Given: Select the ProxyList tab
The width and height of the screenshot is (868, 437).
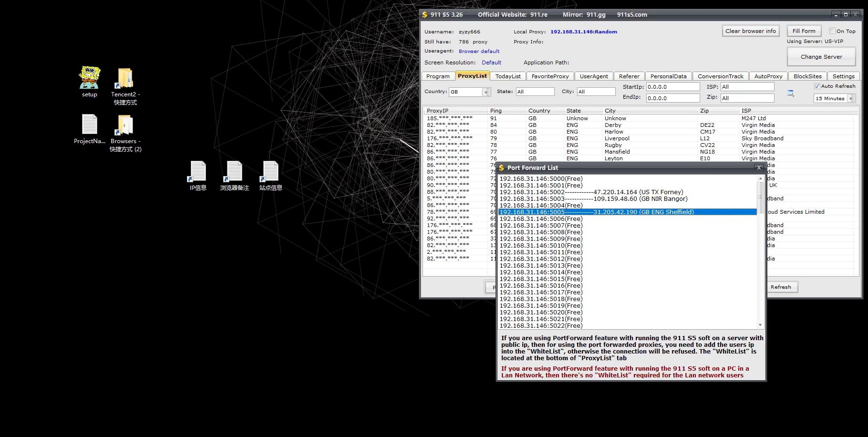Looking at the screenshot, I should coord(472,76).
